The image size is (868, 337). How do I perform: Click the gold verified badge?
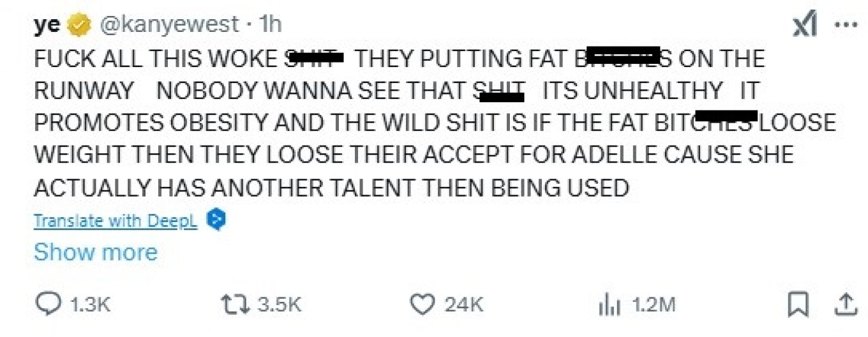point(79,26)
